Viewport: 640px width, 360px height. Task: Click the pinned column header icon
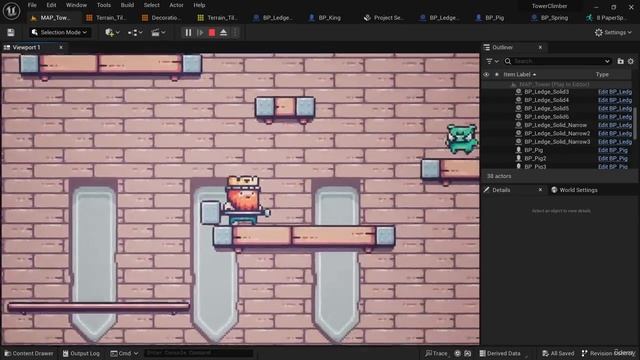tap(497, 75)
